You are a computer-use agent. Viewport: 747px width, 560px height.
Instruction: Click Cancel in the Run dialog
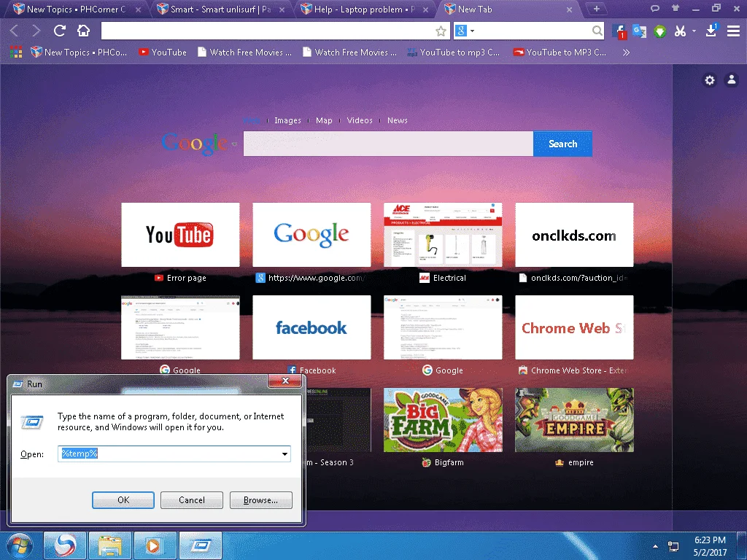[x=192, y=500]
